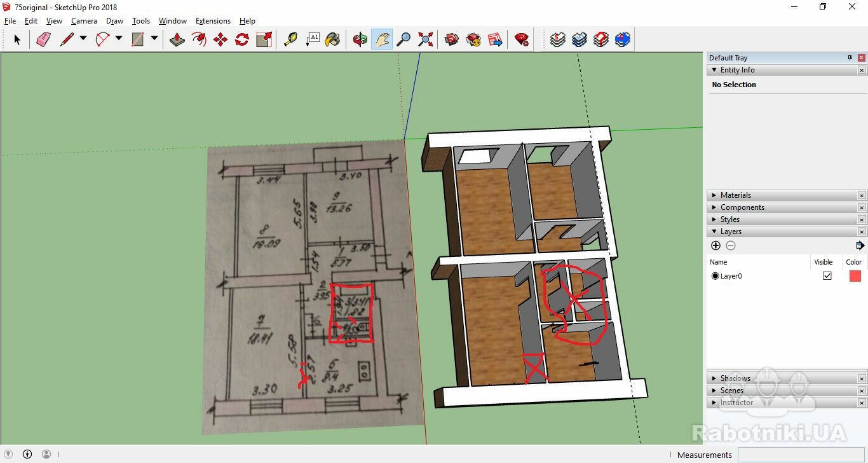Viewport: 868px width, 463px height.
Task: Close the Entity Info panel
Action: click(x=862, y=70)
